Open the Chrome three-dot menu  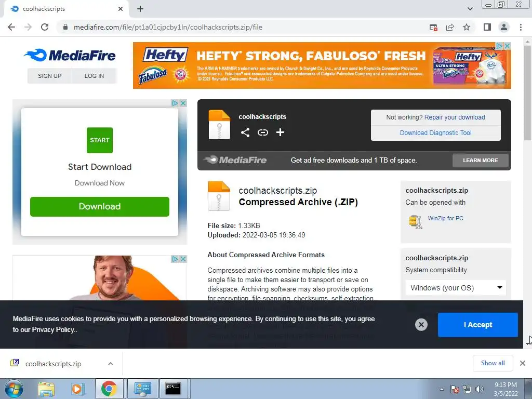coord(521,27)
